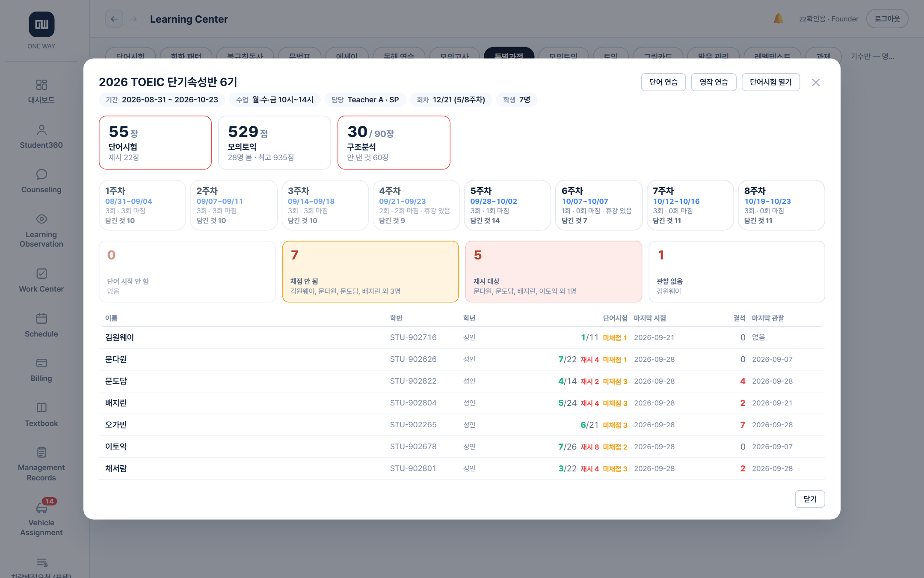The height and width of the screenshot is (578, 924).
Task: Open Management Records clipboard icon
Action: 41,452
